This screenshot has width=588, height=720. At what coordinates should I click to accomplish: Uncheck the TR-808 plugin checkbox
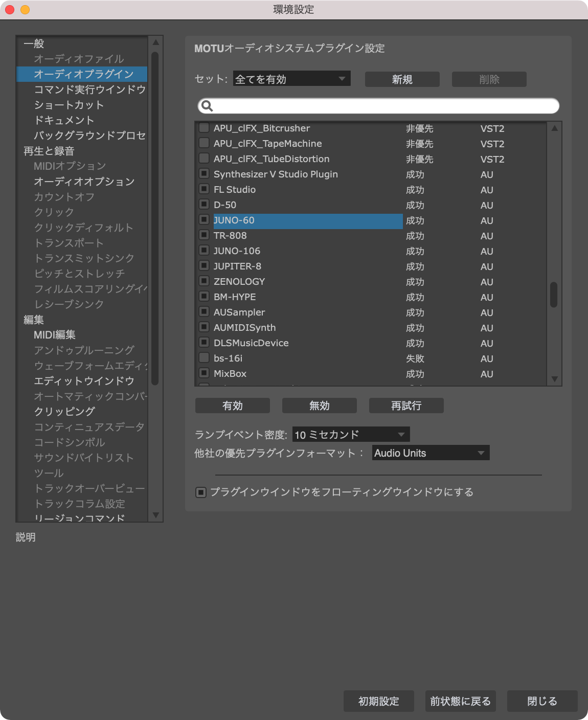(204, 235)
